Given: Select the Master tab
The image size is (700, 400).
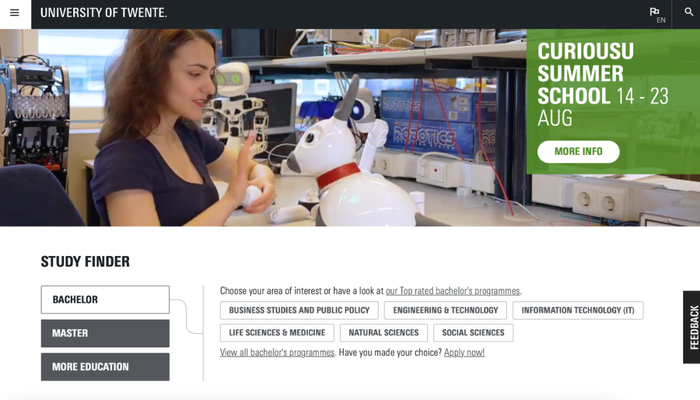Looking at the screenshot, I should (105, 333).
